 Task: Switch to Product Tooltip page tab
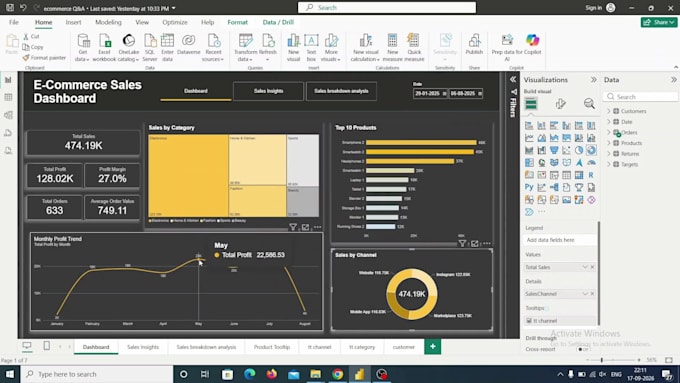pos(272,347)
